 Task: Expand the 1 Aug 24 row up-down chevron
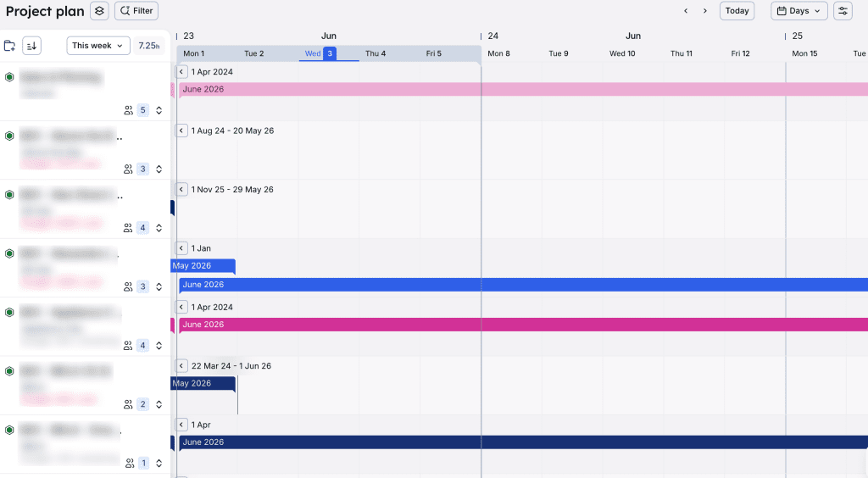point(159,170)
